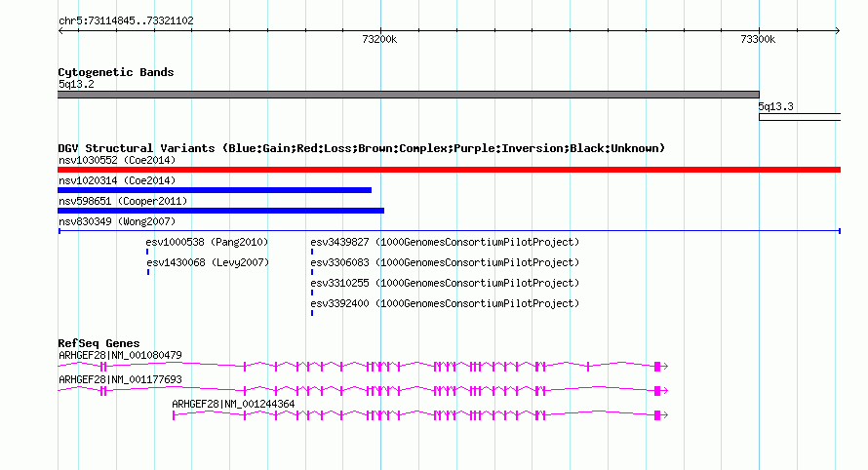The width and height of the screenshot is (868, 470).
Task: Open the ARHGEF28|NM_001244364 transcript label
Action: (x=233, y=404)
